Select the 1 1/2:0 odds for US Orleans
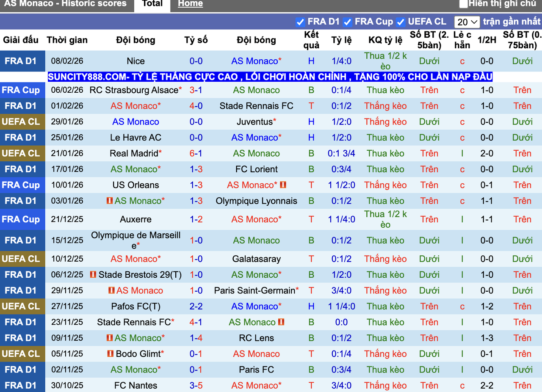 click(x=341, y=185)
